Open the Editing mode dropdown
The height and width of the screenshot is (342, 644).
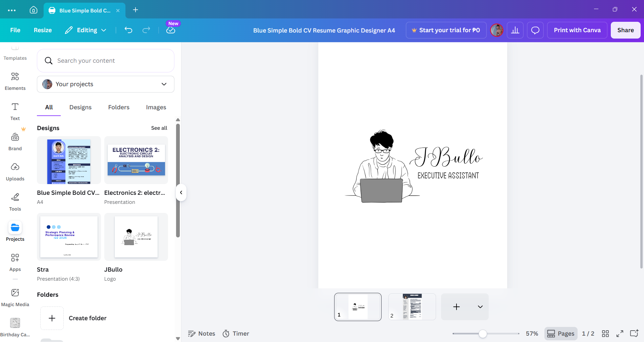coord(86,30)
